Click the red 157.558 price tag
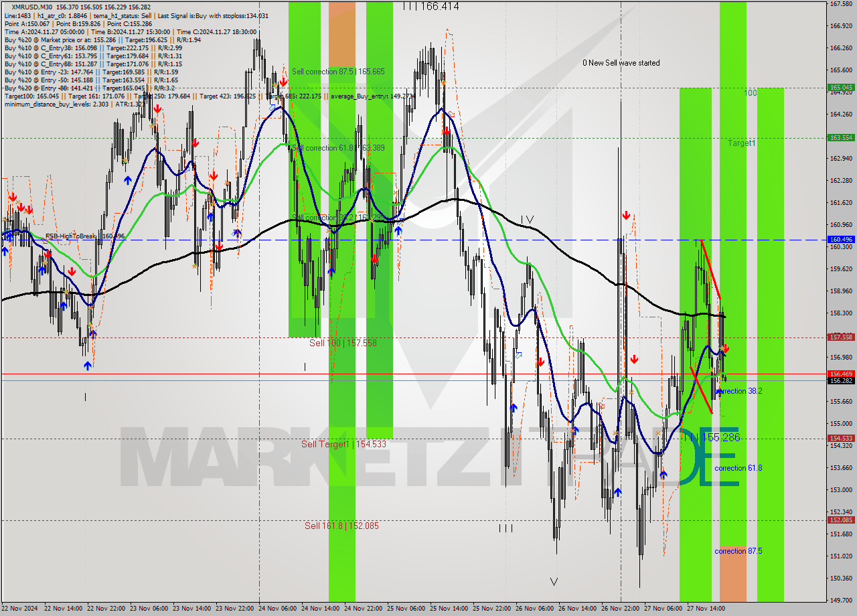The image size is (857, 616). pyautogui.click(x=842, y=337)
